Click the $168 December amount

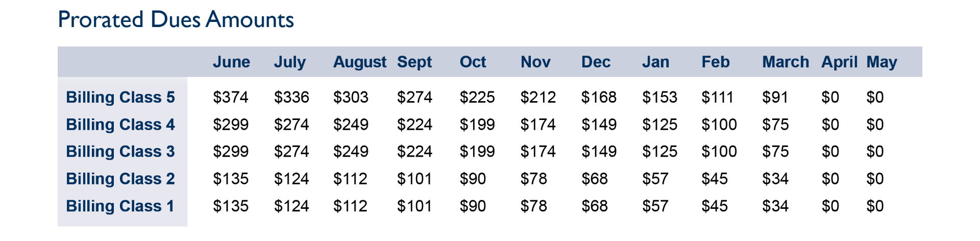click(x=599, y=97)
